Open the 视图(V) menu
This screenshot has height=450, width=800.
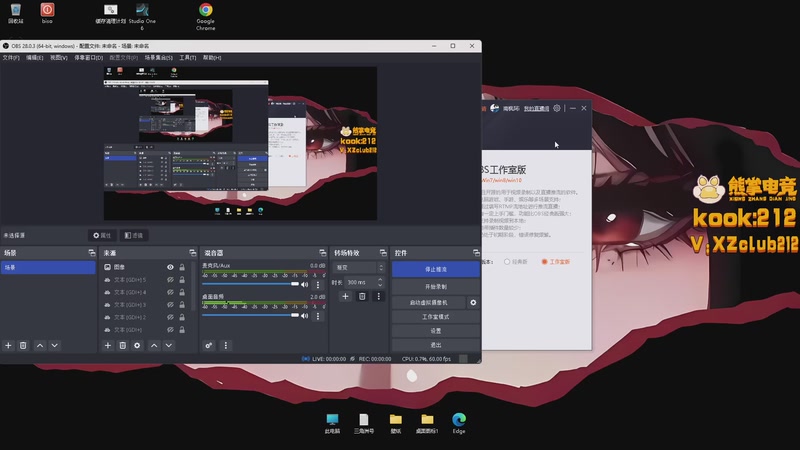click(x=59, y=58)
